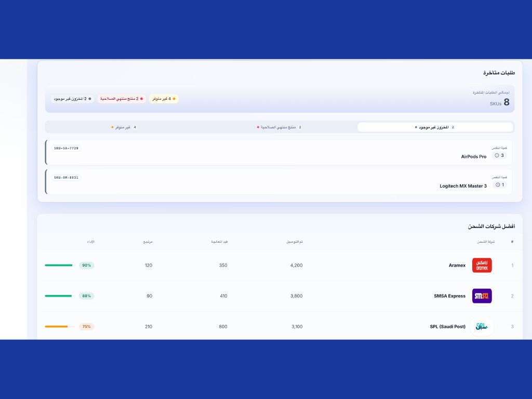Click the 88% performance badge for SMSA Express

pos(86,296)
